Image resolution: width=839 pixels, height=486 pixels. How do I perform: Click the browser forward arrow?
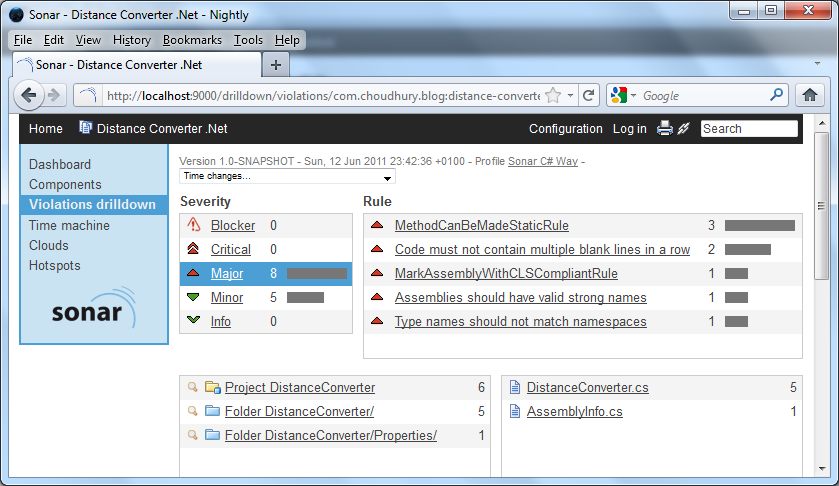(x=54, y=95)
